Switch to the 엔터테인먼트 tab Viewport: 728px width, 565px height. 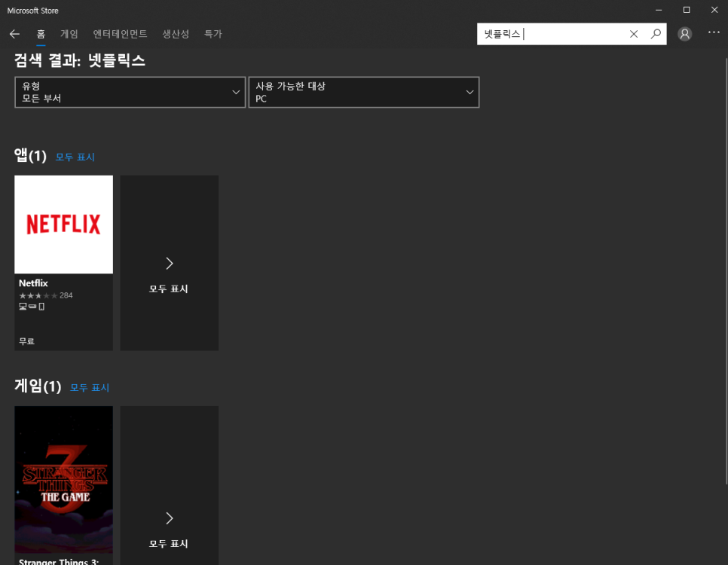tap(120, 34)
